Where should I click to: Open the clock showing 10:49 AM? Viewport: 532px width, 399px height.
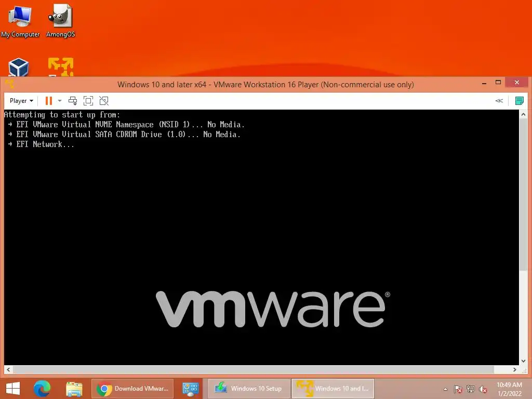point(509,389)
